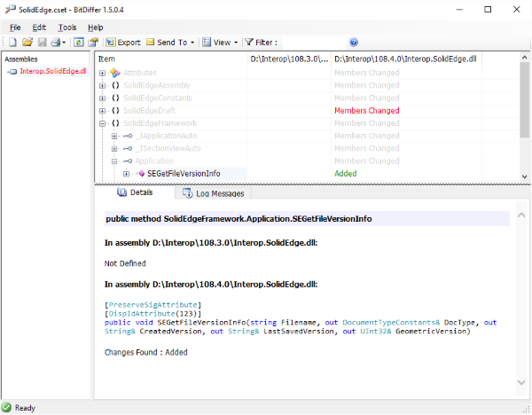Open the Help menu
Image resolution: width=532 pixels, height=415 pixels.
pyautogui.click(x=96, y=27)
